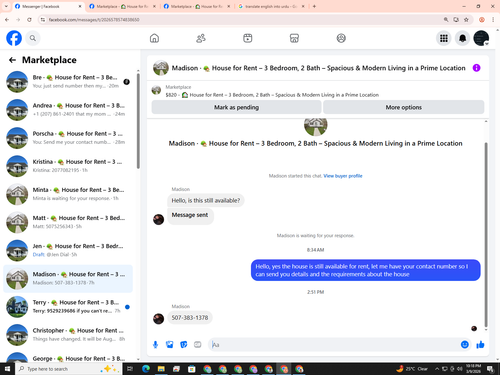The image size is (500, 375).
Task: Open the George conversation
Action: (68, 358)
